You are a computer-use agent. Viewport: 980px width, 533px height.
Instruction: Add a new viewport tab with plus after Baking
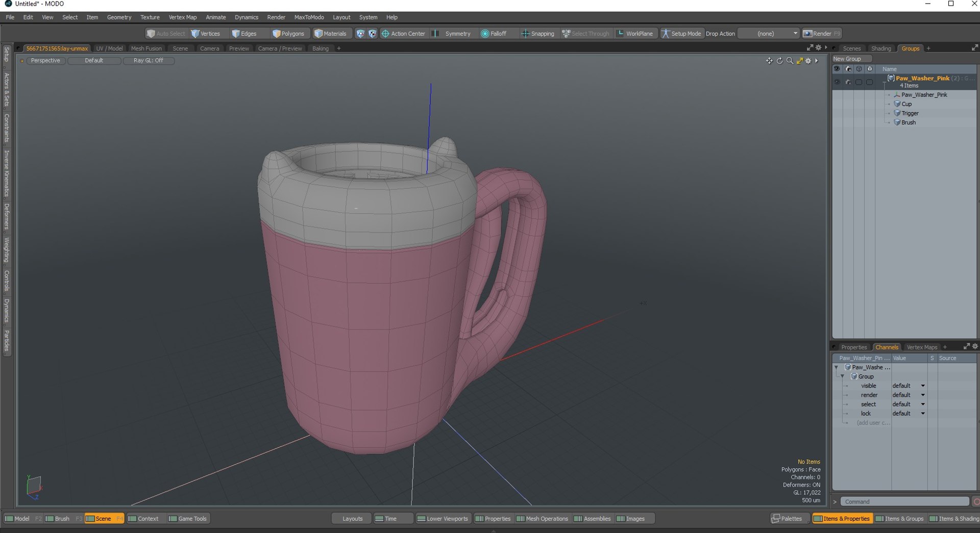(x=339, y=48)
